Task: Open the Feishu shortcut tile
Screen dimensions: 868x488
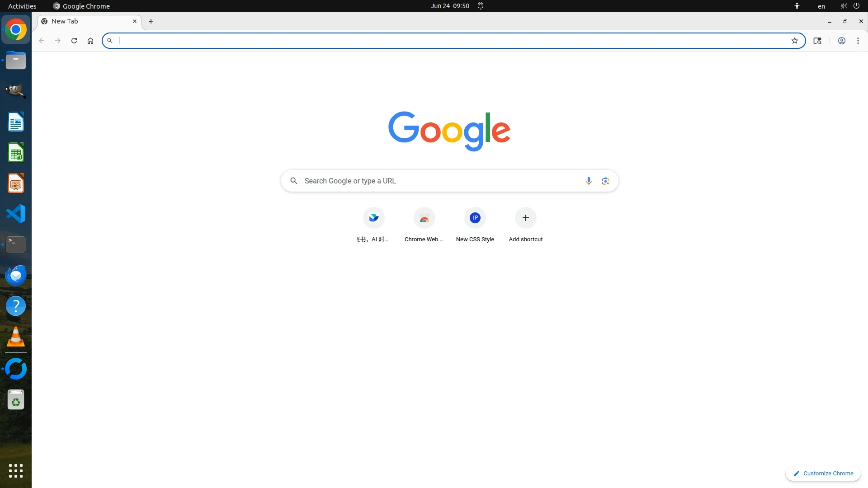Action: (373, 218)
